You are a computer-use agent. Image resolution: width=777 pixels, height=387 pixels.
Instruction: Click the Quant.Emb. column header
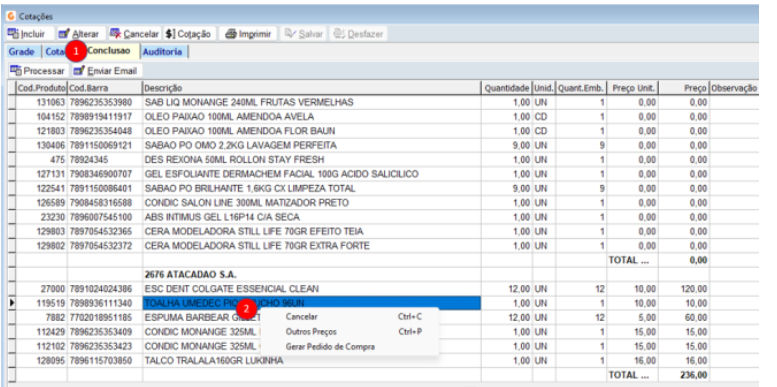[581, 88]
